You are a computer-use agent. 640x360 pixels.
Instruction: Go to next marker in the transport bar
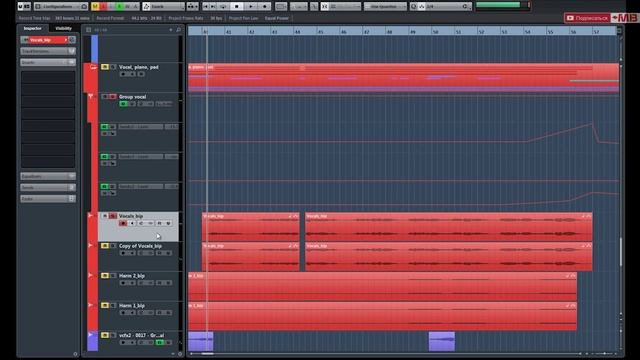(213, 6)
